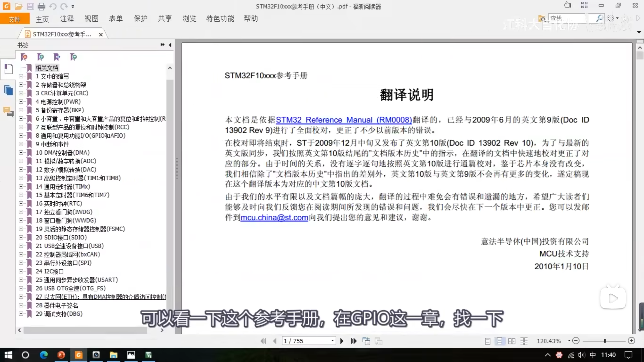
Task: Enable continuous facing pages layout
Action: coord(524,341)
